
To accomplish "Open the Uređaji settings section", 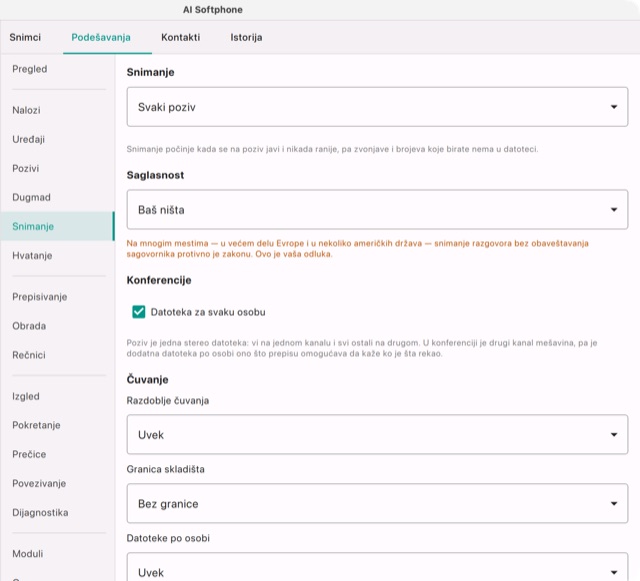I will click(57, 139).
